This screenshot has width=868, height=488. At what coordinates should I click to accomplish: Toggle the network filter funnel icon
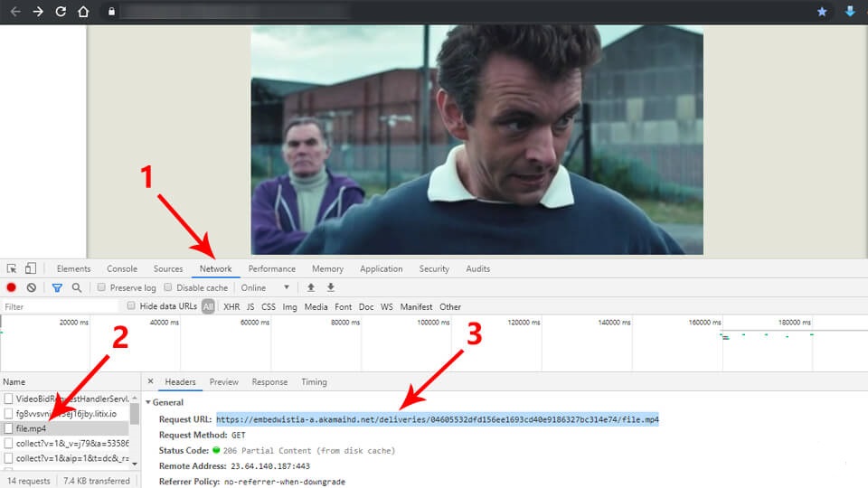[x=57, y=287]
